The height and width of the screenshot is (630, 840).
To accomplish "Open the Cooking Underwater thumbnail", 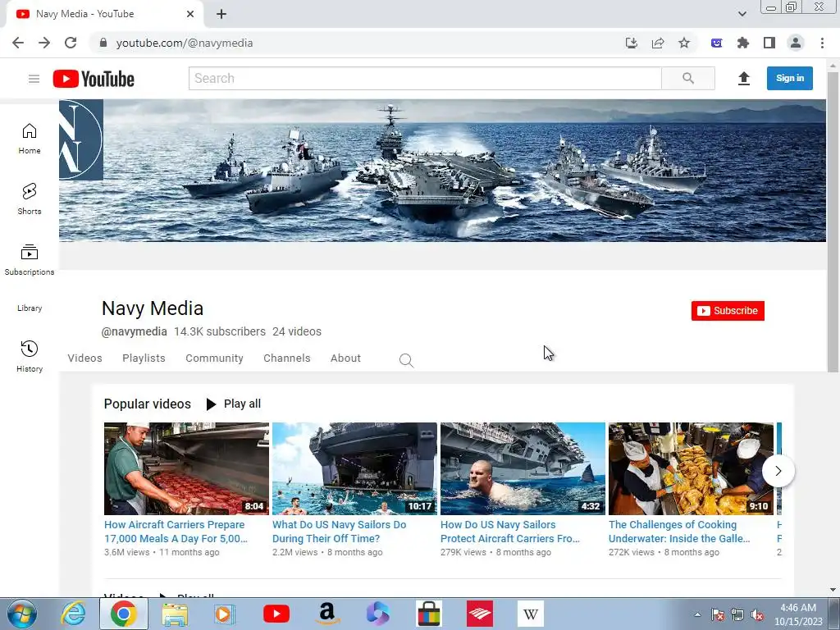I will 691,468.
